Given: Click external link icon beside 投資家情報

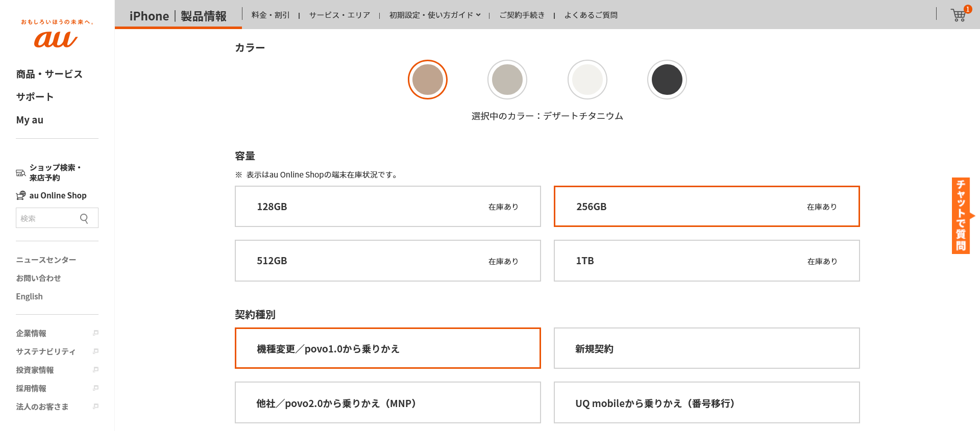Looking at the screenshot, I should pyautogui.click(x=95, y=370).
